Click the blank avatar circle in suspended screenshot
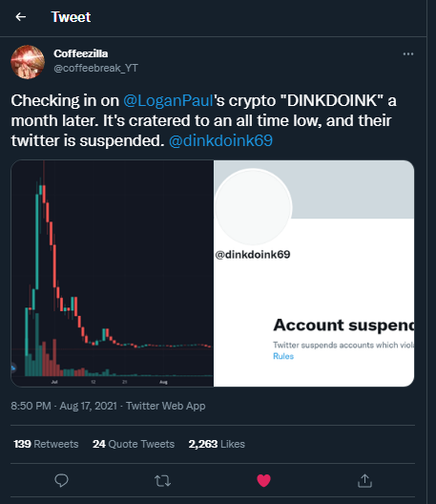The width and height of the screenshot is (436, 504). click(253, 207)
